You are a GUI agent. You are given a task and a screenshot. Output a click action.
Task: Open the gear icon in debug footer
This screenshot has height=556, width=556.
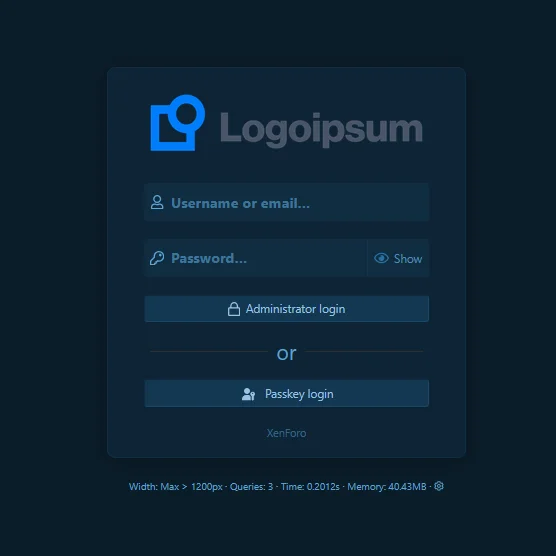tap(439, 486)
